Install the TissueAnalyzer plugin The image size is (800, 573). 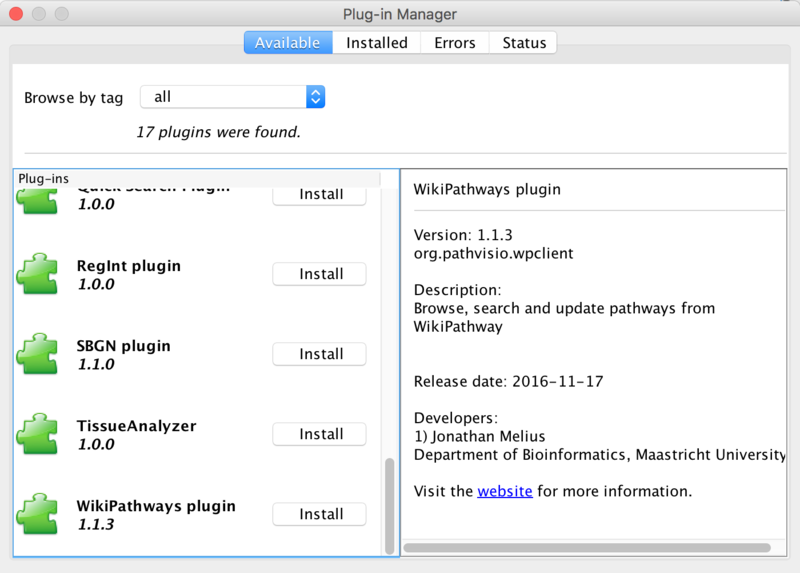click(319, 434)
